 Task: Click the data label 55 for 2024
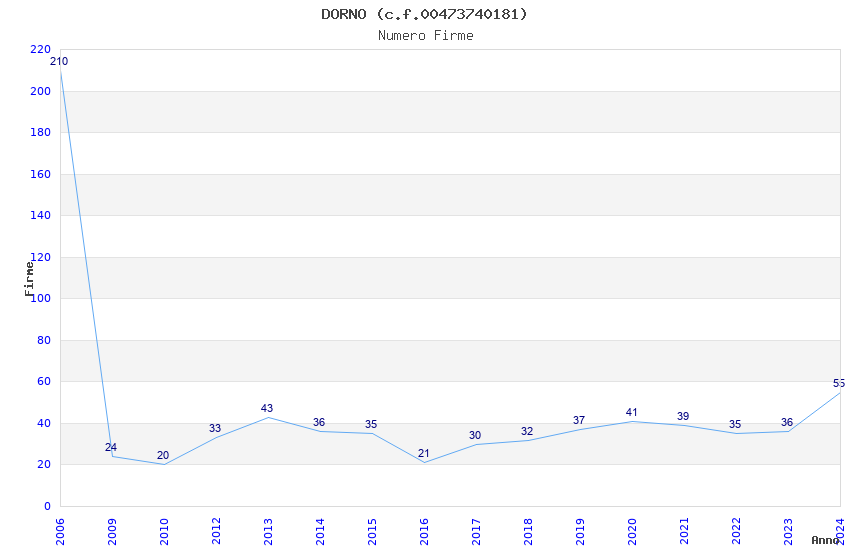pos(839,384)
